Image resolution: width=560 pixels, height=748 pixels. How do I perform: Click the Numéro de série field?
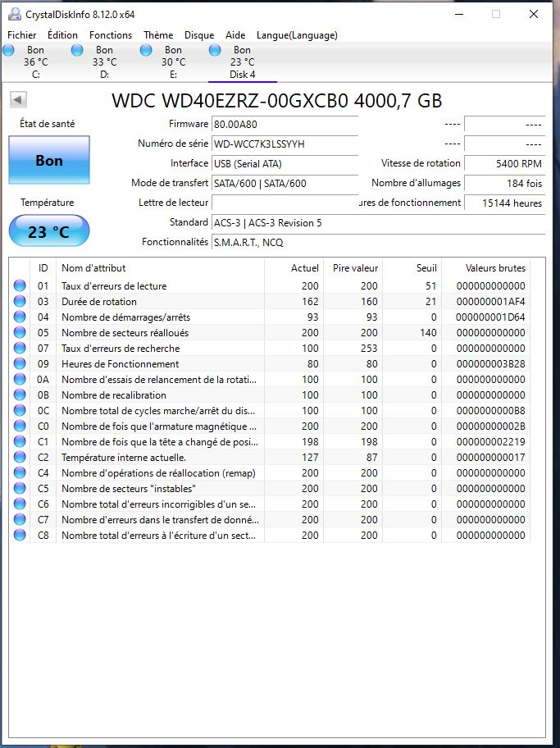(285, 144)
